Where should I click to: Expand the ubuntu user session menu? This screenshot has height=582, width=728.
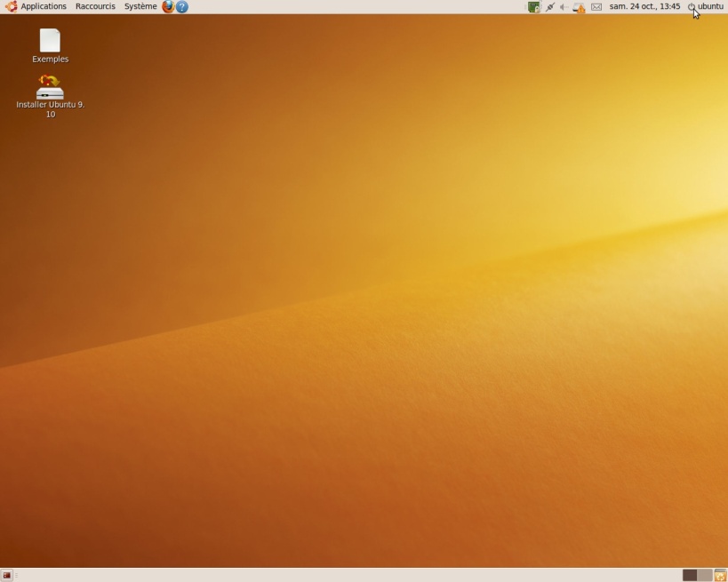click(706, 6)
